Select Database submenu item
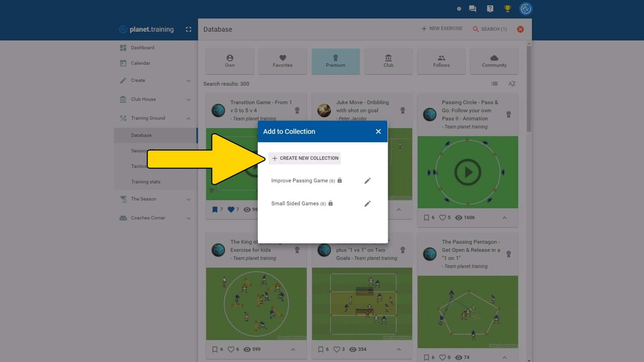Screen dimensions: 644x362 coord(156,135)
